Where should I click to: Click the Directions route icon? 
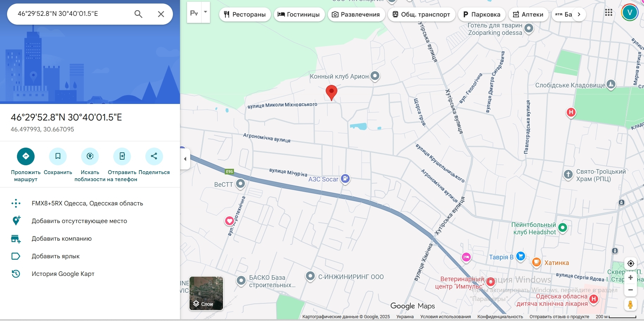pyautogui.click(x=26, y=156)
